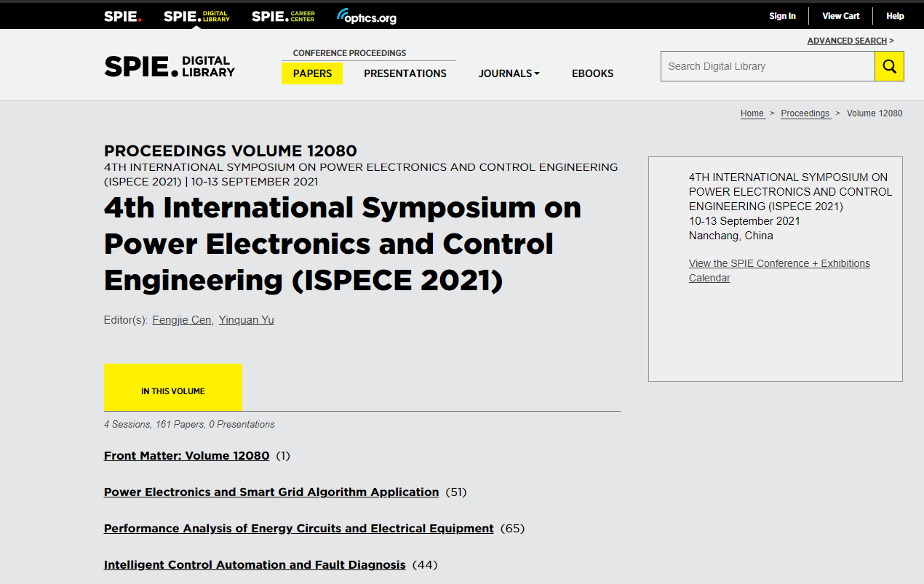Go to Proceedings breadcrumb
This screenshot has height=584, width=924.
[805, 113]
